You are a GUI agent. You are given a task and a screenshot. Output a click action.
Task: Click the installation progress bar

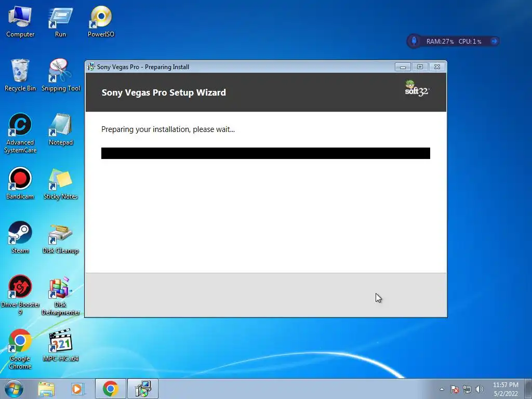coord(265,153)
